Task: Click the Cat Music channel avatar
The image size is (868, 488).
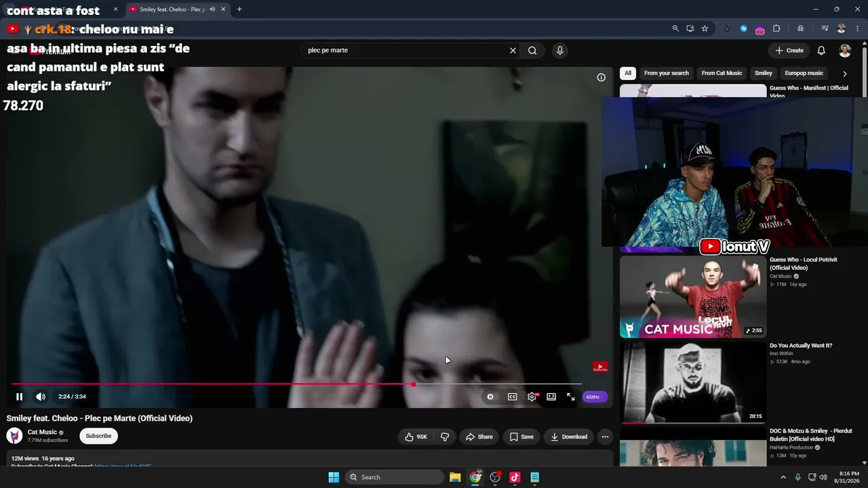Action: [14, 436]
